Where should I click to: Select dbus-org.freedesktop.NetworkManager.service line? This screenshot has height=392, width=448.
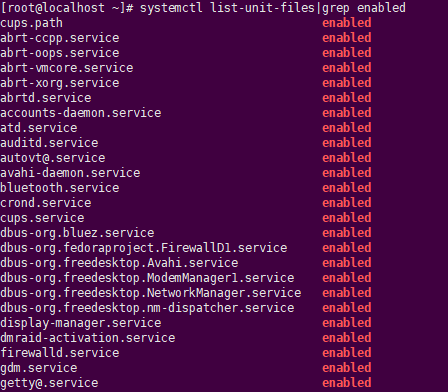[x=151, y=293]
